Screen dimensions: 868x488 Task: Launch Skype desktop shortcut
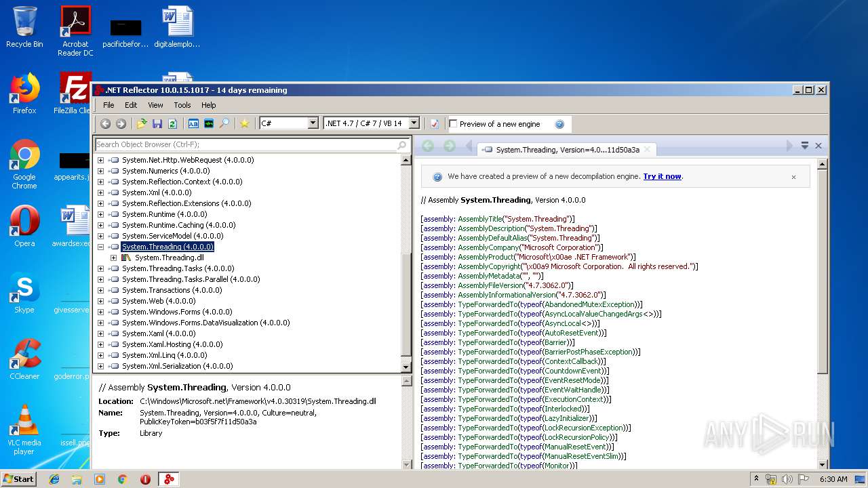[24, 293]
